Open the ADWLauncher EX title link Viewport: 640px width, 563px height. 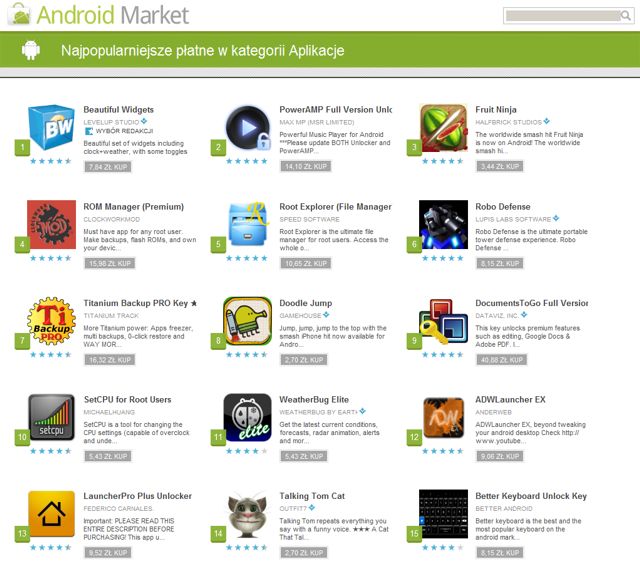click(510, 400)
